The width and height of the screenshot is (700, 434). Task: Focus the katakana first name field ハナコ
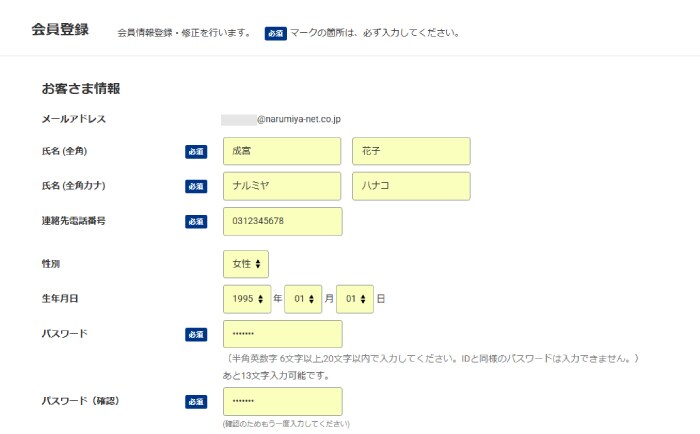point(411,186)
